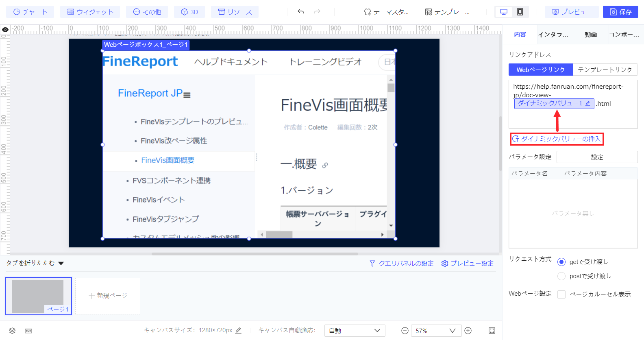Click the ダイナミックバリューの挿入 link

click(557, 139)
